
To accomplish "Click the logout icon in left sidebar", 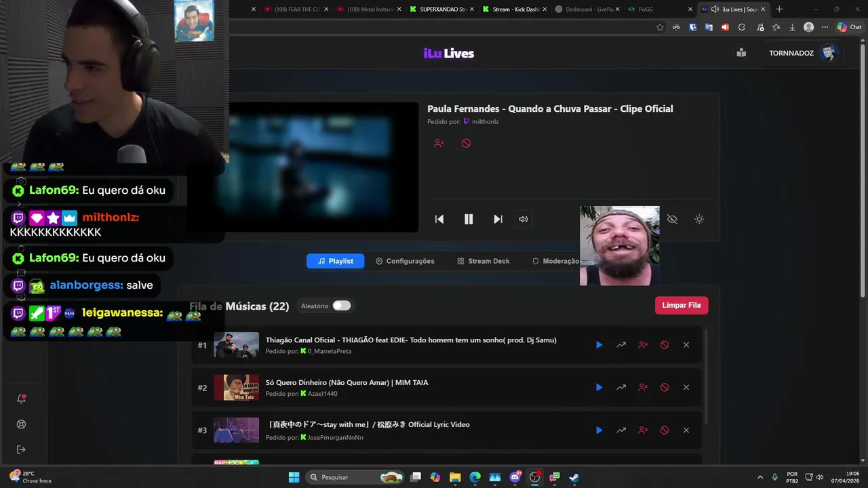I will (x=21, y=449).
